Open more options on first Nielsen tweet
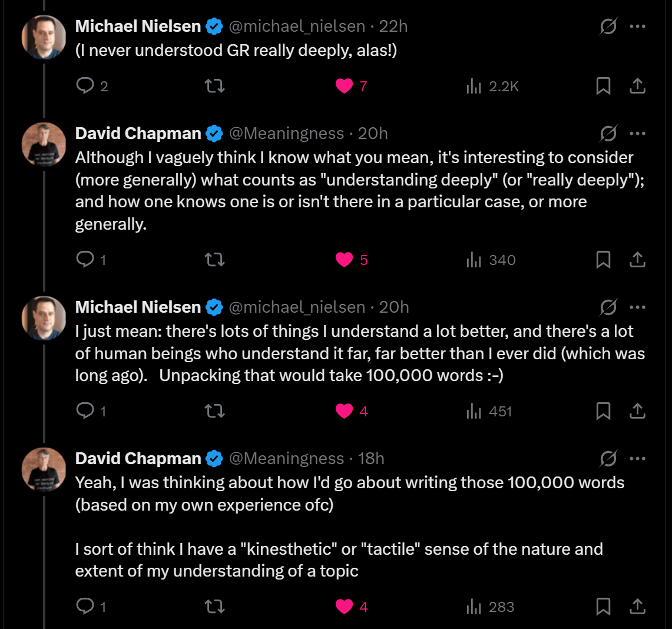Screen dimensions: 672x629 637,27
